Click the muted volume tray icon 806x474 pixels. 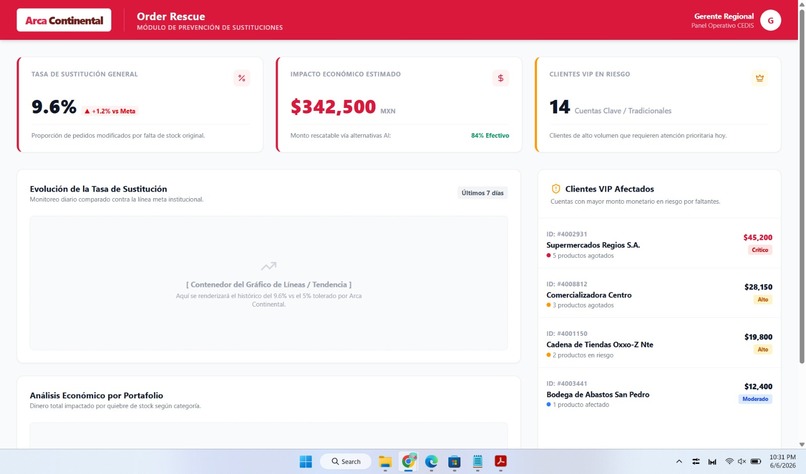pyautogui.click(x=742, y=462)
